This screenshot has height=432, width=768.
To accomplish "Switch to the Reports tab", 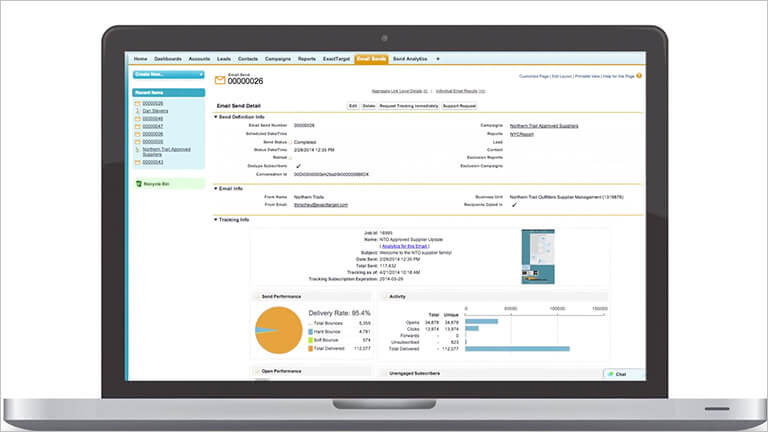I will point(307,59).
